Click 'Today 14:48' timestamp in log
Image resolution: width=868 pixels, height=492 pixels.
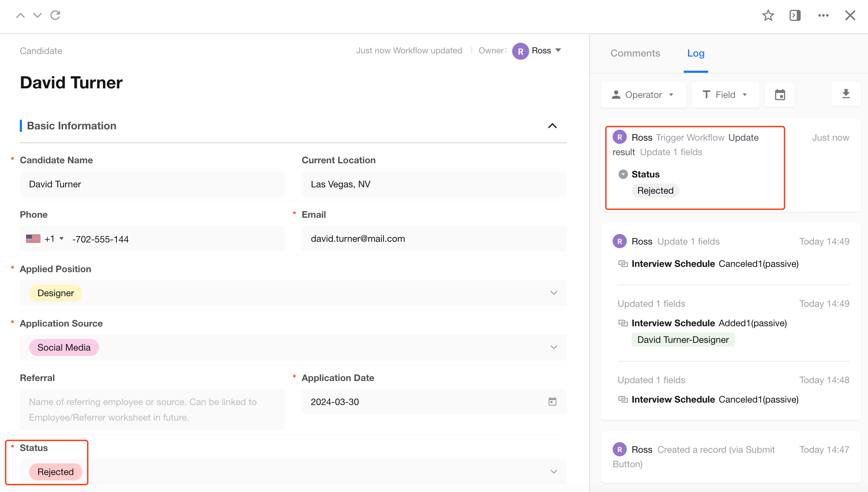(x=824, y=380)
